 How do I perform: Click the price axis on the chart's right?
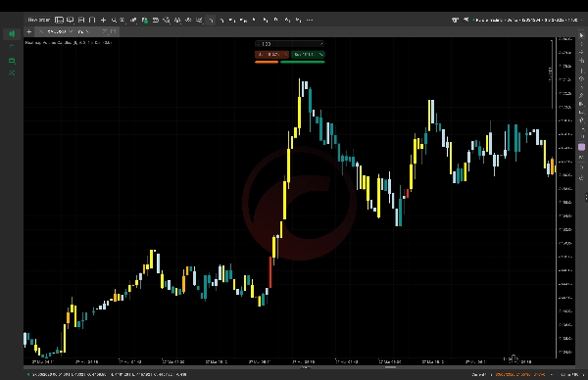point(565,198)
